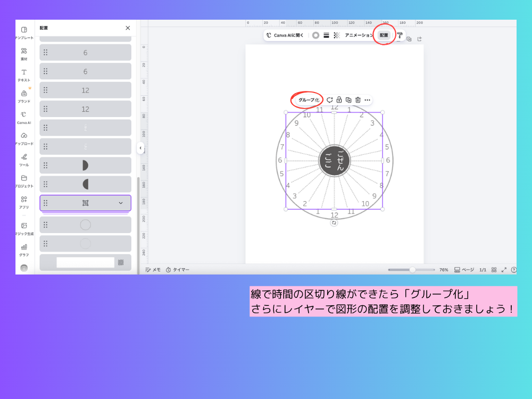Open the Canva AI sidebar panel

tap(24, 118)
